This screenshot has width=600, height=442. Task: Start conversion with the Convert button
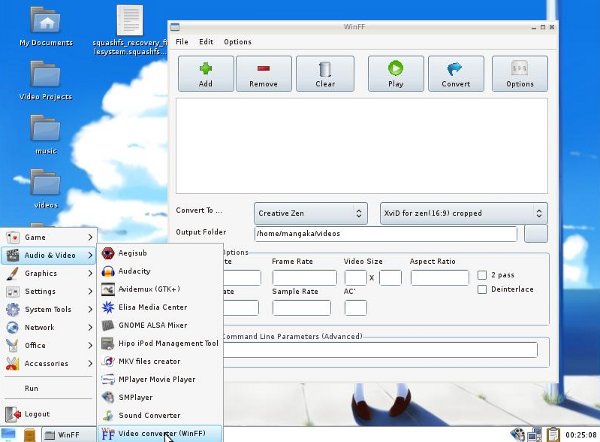(456, 74)
